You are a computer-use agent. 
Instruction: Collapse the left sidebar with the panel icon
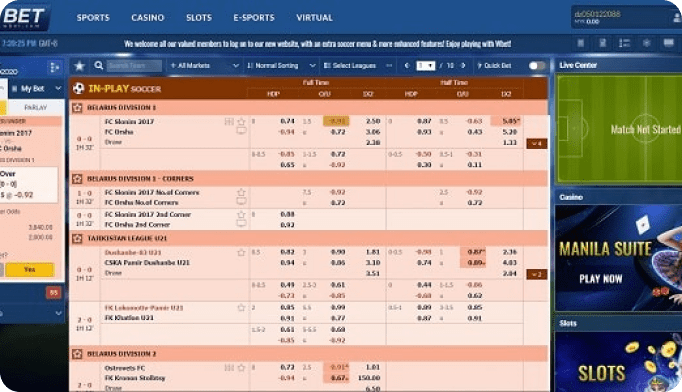point(54,67)
